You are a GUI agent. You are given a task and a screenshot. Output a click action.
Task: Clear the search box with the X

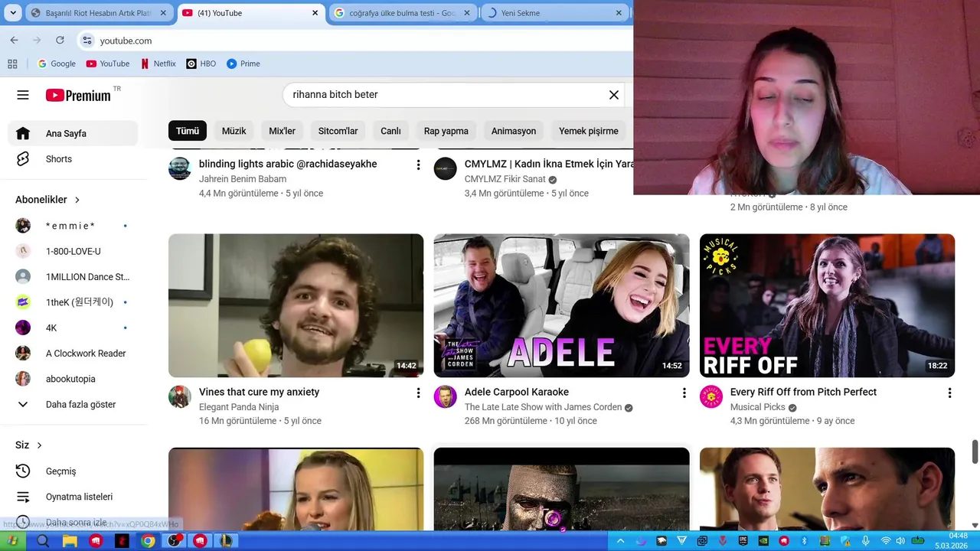pyautogui.click(x=613, y=95)
